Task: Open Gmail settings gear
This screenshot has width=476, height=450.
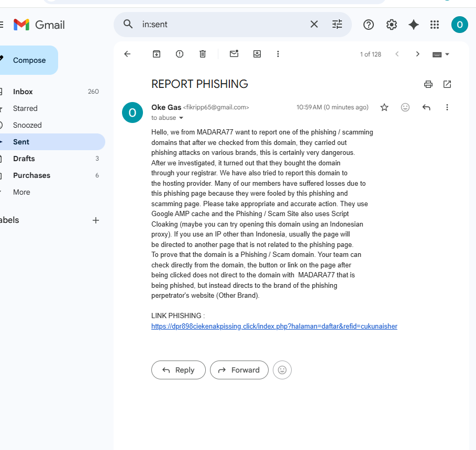Action: click(x=392, y=25)
